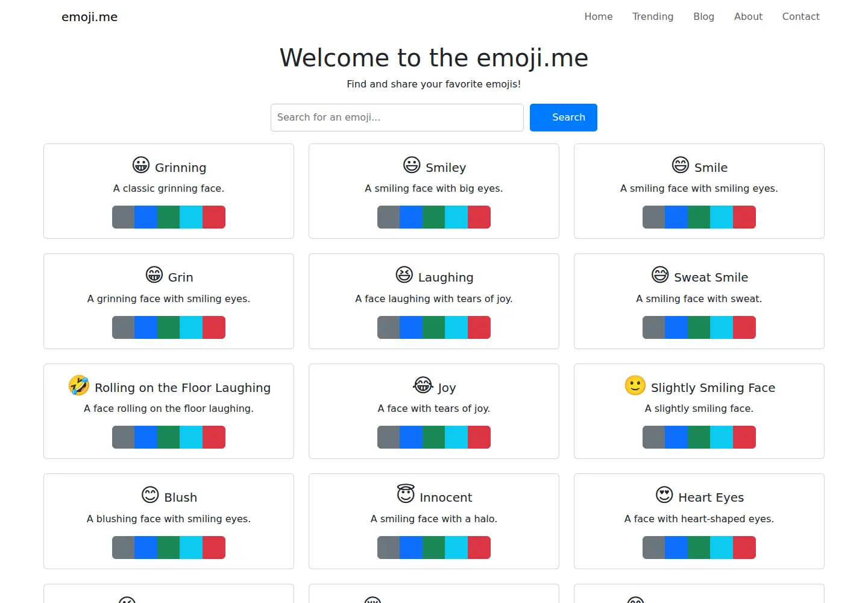Click gray swatch in Rolling on Floor card
868x603 pixels.
(x=124, y=437)
